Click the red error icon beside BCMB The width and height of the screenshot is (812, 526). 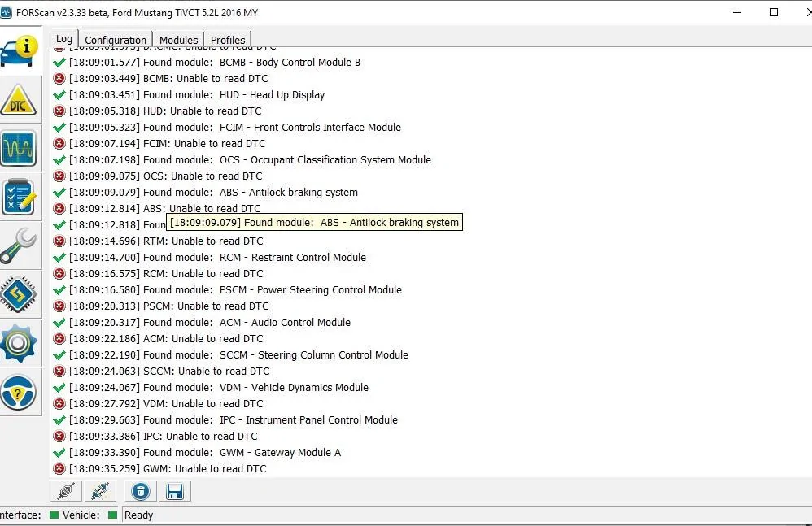click(59, 79)
